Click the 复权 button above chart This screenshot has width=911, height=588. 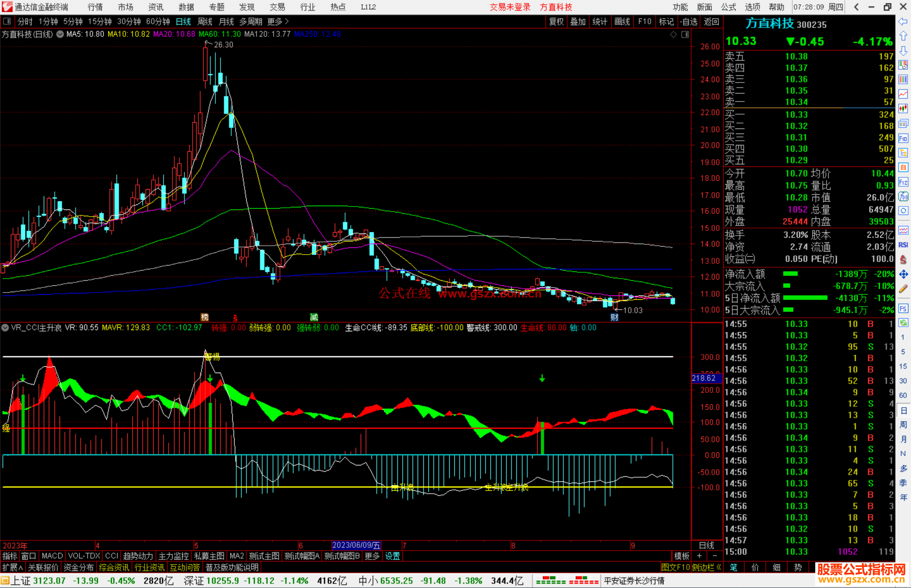[x=556, y=21]
